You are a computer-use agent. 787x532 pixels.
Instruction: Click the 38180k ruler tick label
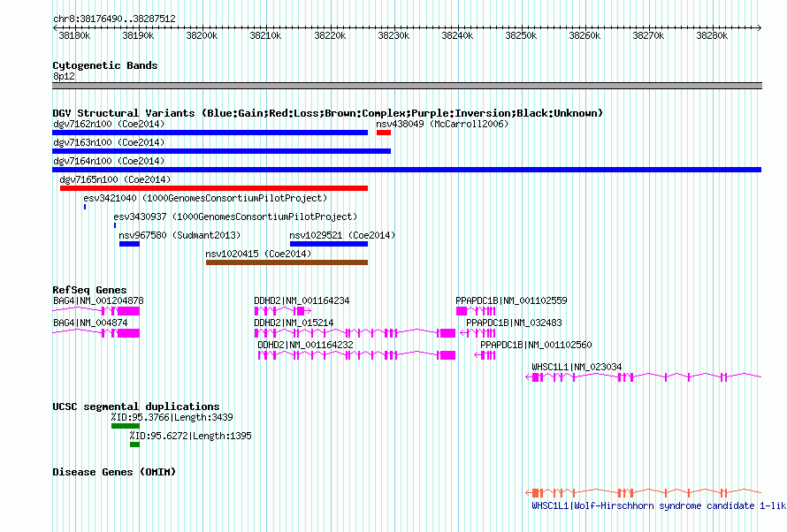(74, 35)
